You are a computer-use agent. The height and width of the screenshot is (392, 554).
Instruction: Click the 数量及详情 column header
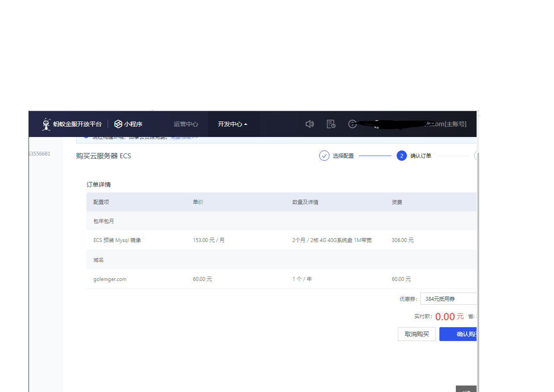[x=305, y=202]
